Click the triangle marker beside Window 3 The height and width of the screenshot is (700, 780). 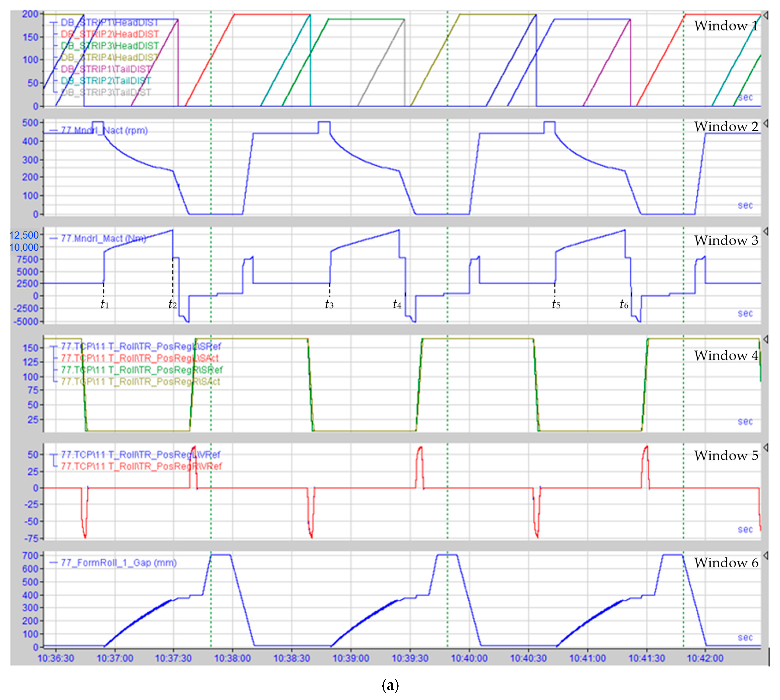(x=766, y=231)
